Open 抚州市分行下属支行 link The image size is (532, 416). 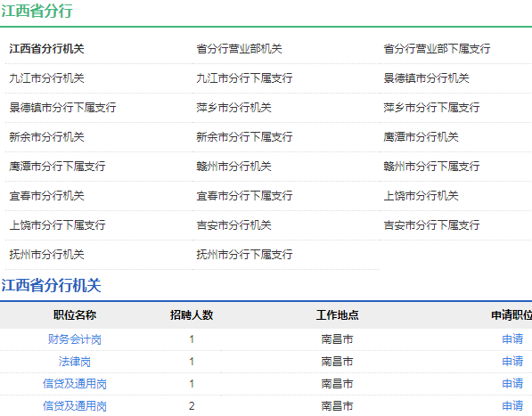(244, 255)
